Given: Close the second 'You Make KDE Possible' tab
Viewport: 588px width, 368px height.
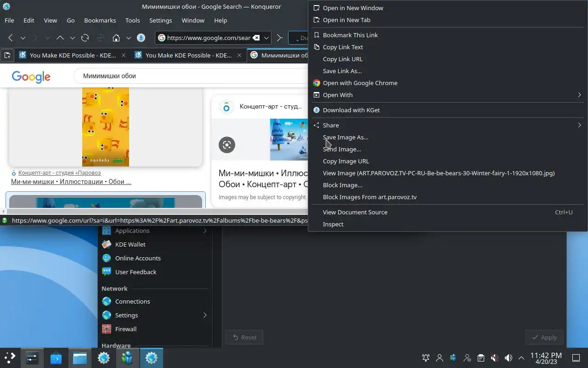Looking at the screenshot, I should [x=239, y=55].
